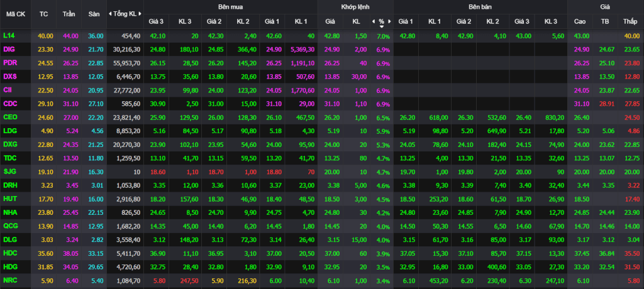The height and width of the screenshot is (289, 644).
Task: Click DIG total volume 30,216,30
Action: click(125, 50)
